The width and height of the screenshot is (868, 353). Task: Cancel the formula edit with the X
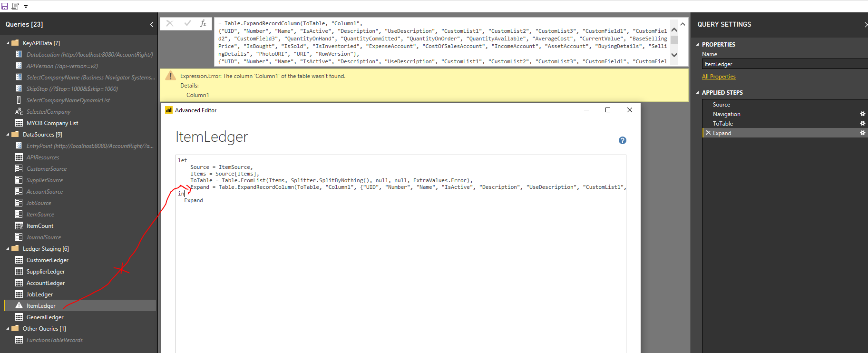click(170, 23)
